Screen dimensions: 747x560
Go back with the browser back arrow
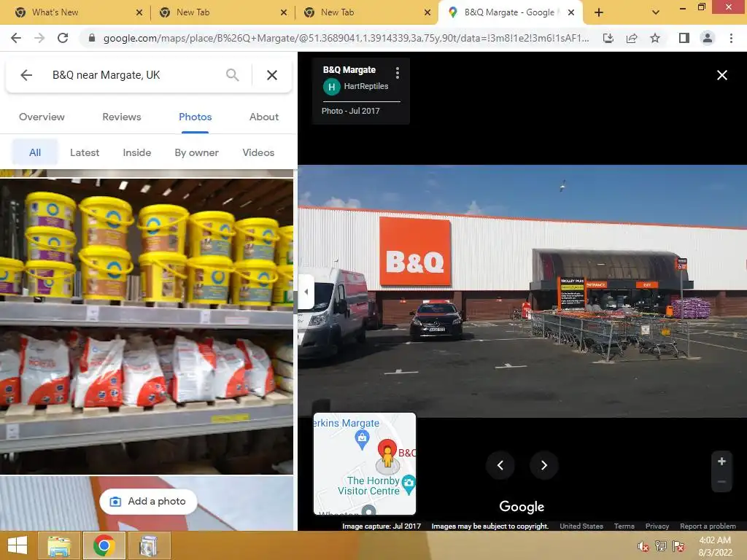point(16,38)
